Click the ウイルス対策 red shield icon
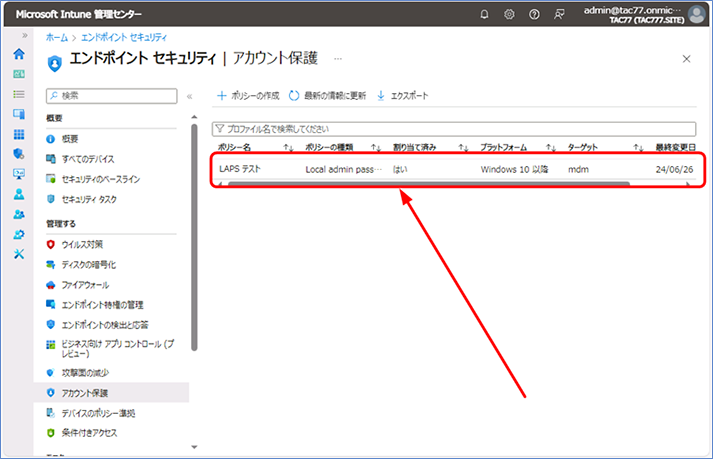Viewport: 713px width, 459px height. (50, 244)
